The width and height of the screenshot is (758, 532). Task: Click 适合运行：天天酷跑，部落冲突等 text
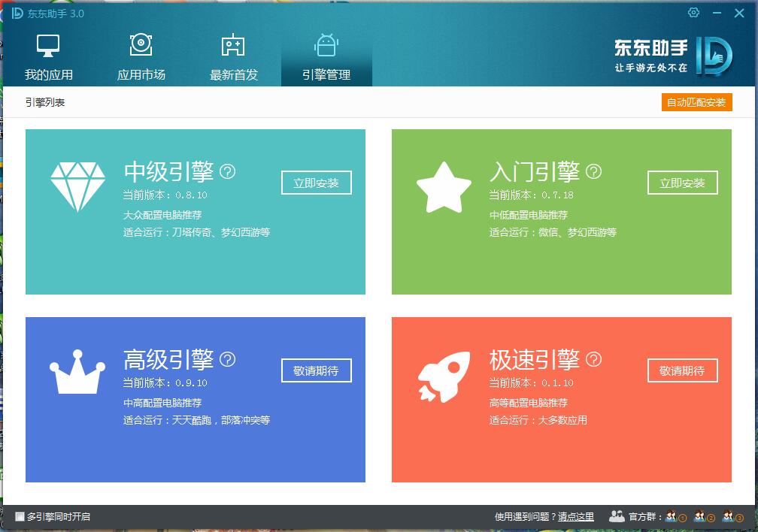pyautogui.click(x=196, y=420)
